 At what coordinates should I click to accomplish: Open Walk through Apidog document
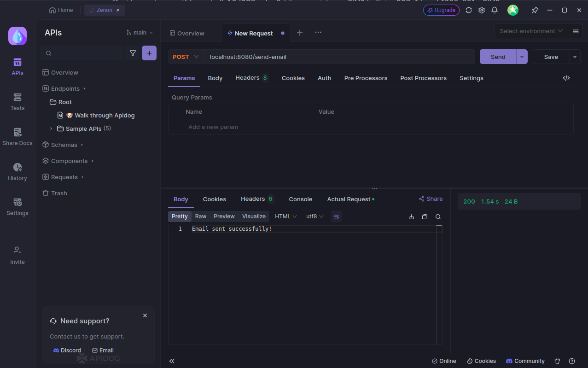coord(96,115)
